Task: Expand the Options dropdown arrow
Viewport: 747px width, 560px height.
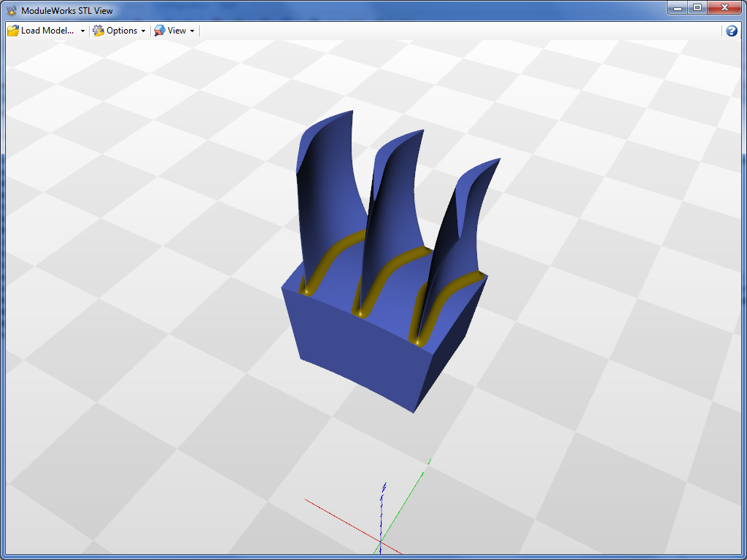Action: pos(143,31)
